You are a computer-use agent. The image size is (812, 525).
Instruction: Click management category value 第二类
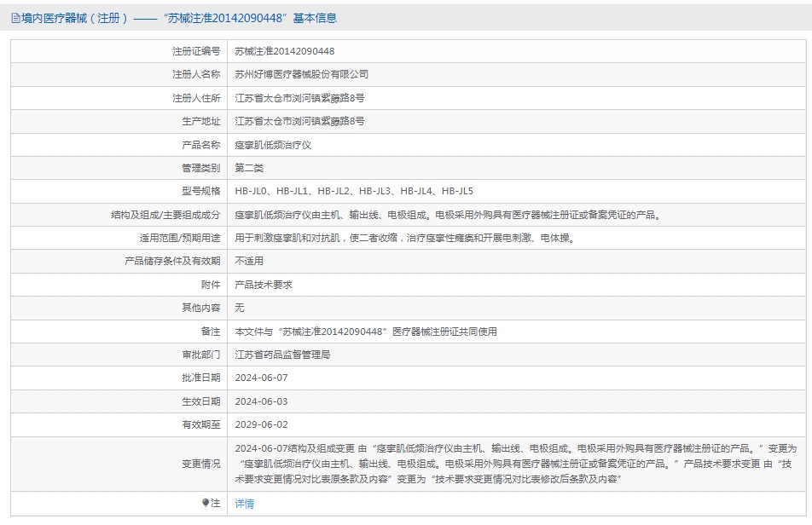click(x=249, y=168)
